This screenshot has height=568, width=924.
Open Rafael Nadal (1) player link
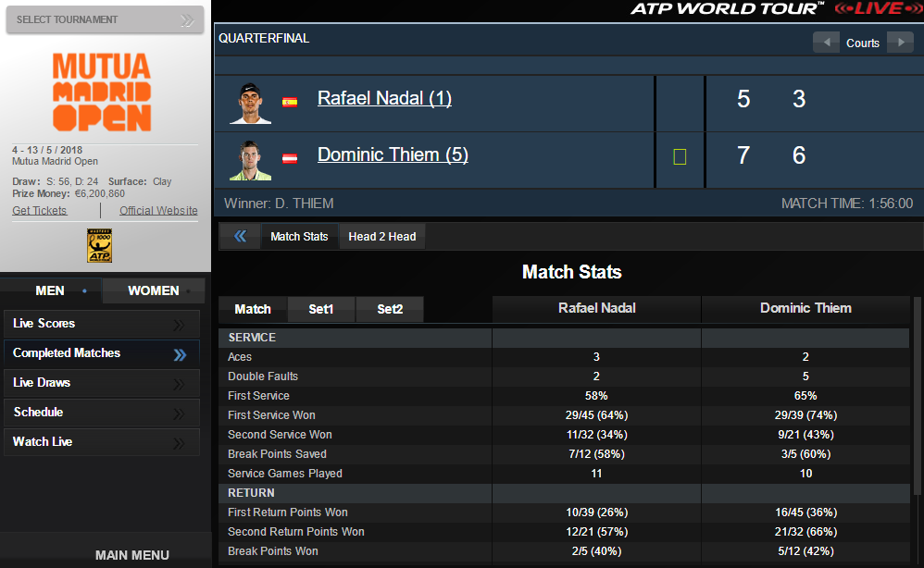coord(384,98)
